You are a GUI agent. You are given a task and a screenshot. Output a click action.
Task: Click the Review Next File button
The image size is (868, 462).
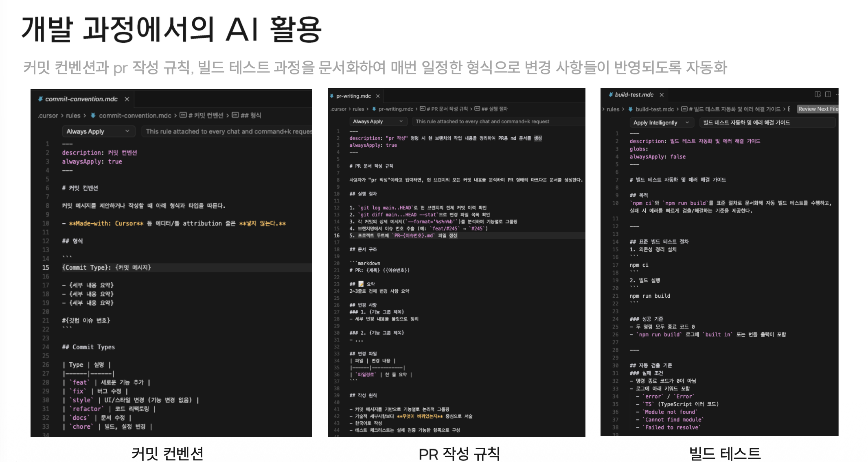(818, 109)
